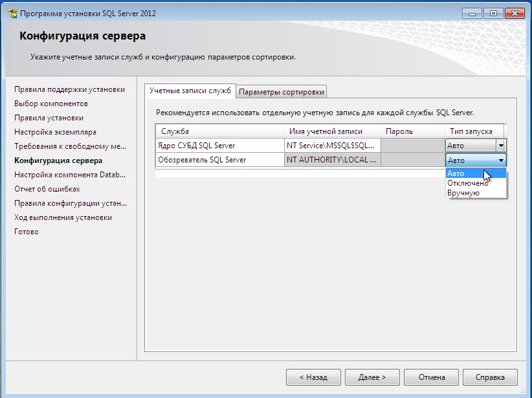532x398 pixels.
Task: Click the Служба column header
Action: (220, 131)
